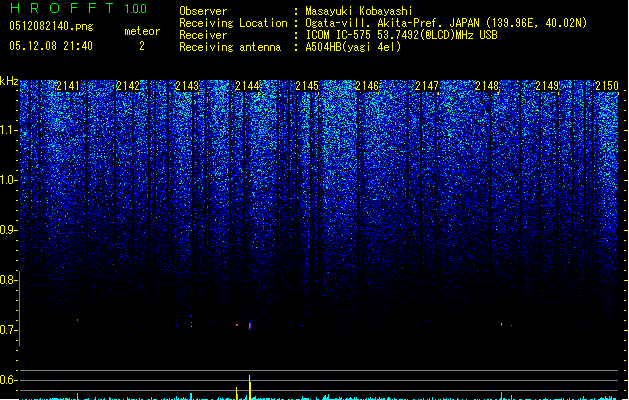Click the 0.7 kHz axis label
629x400 pixels.
point(8,330)
